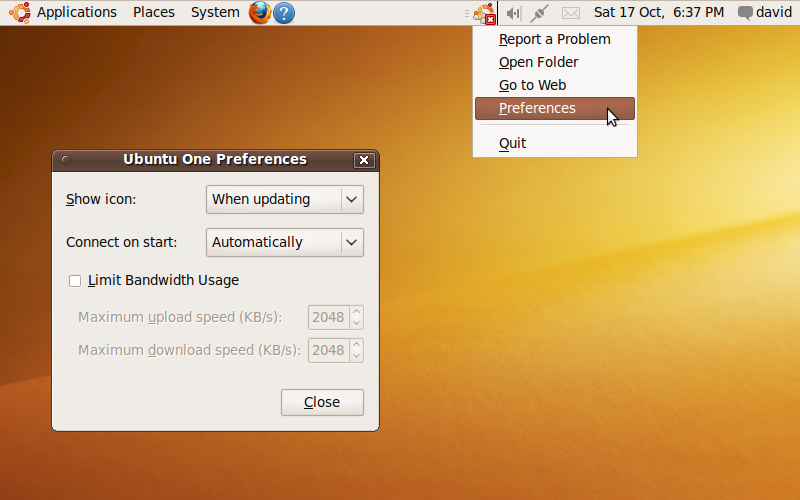The height and width of the screenshot is (500, 800).
Task: Choose Quit from the tray menu
Action: [x=555, y=143]
